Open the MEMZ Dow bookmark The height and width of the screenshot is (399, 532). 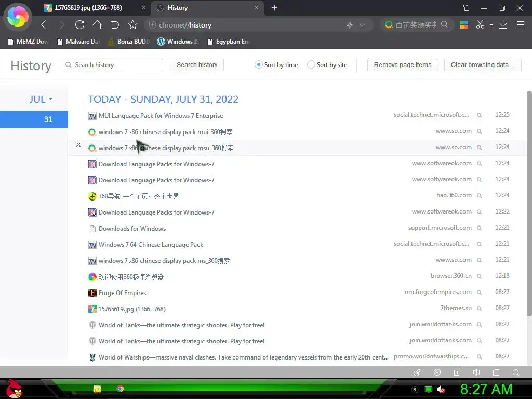point(29,42)
